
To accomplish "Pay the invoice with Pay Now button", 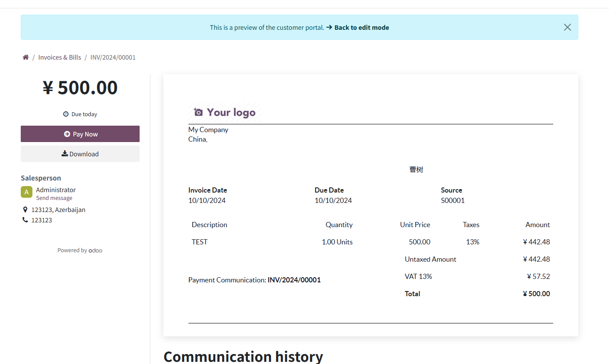I will click(x=80, y=134).
